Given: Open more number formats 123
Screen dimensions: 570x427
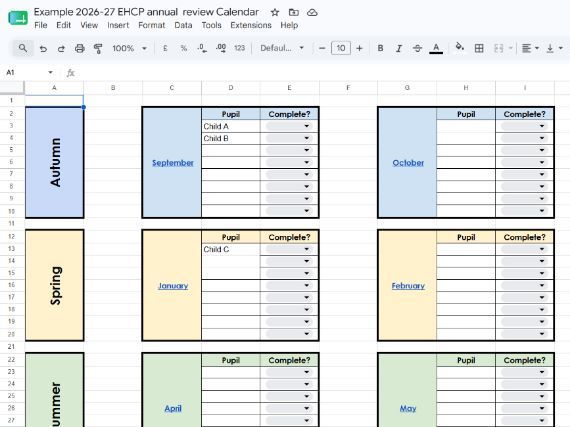Looking at the screenshot, I should (240, 48).
